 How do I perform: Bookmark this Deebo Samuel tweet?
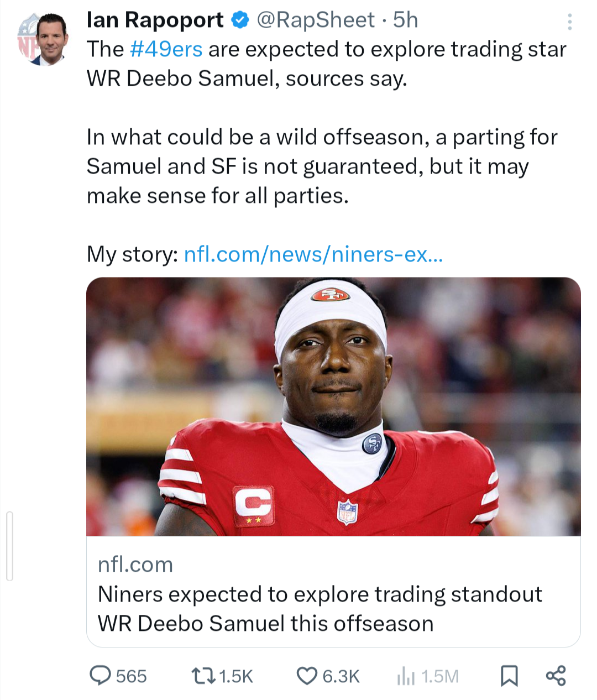pyautogui.click(x=509, y=676)
